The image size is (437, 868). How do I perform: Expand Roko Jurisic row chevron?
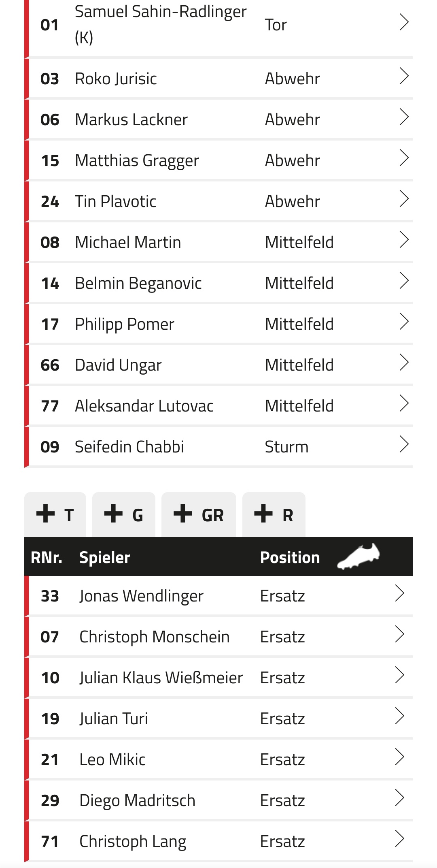(x=404, y=76)
